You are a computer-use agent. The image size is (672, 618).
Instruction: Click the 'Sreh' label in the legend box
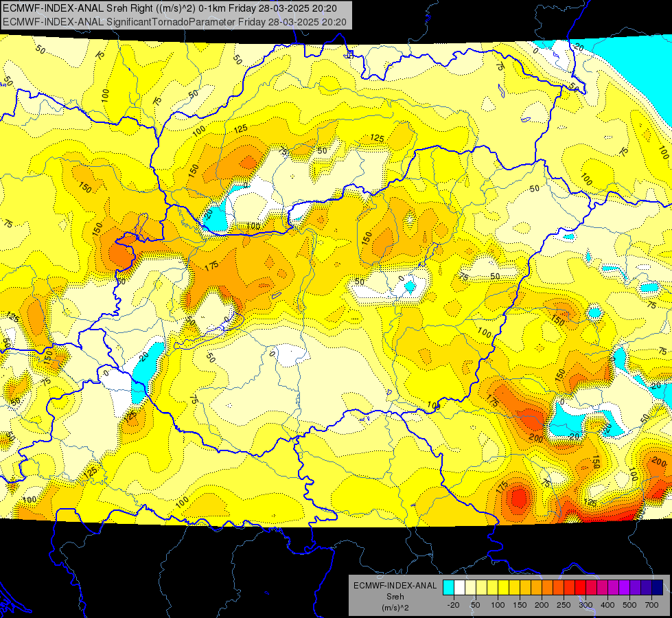tap(395, 597)
